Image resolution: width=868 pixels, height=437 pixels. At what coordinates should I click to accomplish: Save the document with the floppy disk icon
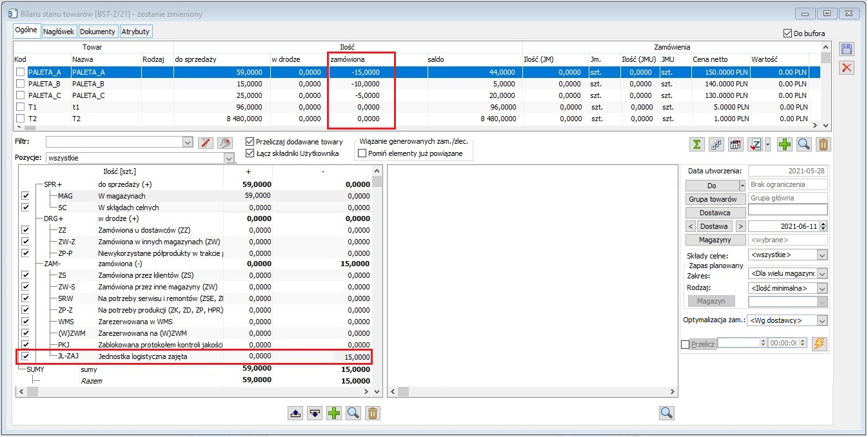pyautogui.click(x=847, y=50)
